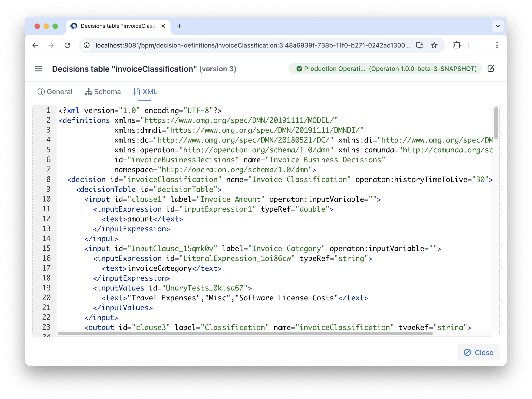Click line number 20 in the gutter
This screenshot has height=399, width=532.
(46, 297)
